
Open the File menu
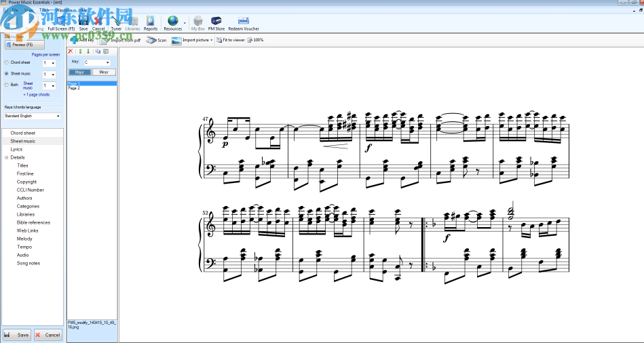[15, 10]
